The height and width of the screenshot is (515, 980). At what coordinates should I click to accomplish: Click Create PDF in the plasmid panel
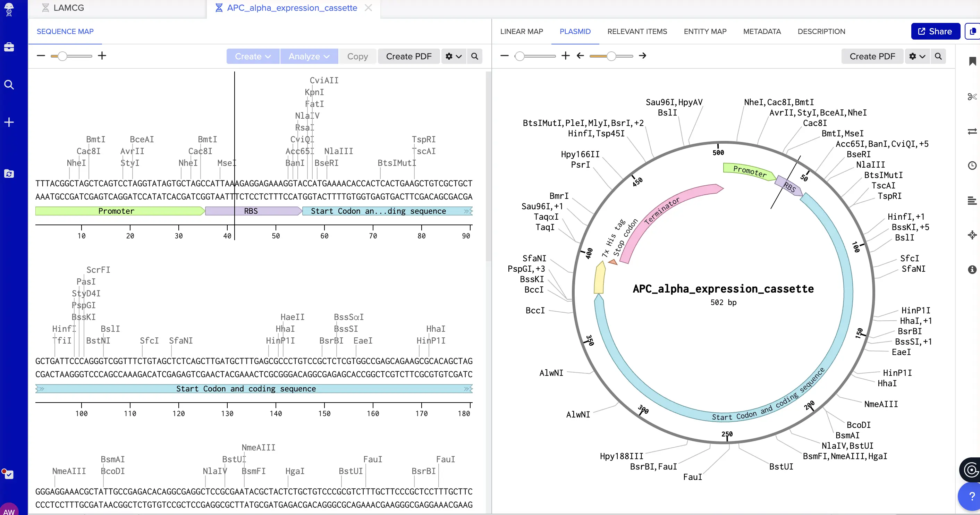872,56
